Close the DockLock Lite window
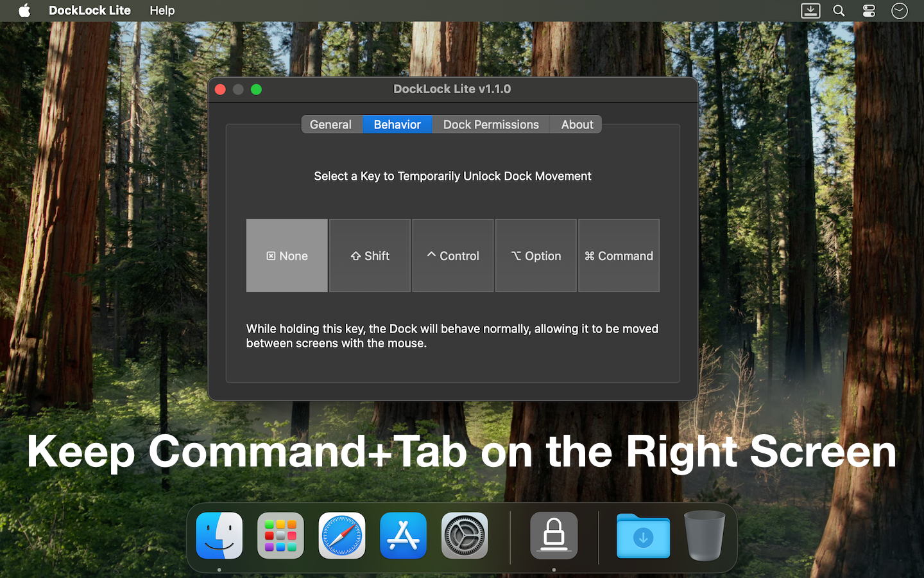 [x=220, y=89]
